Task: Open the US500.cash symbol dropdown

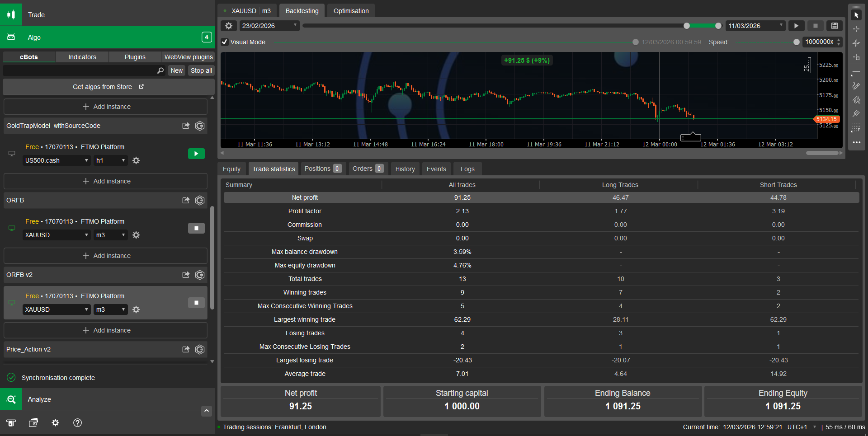Action: [57, 160]
